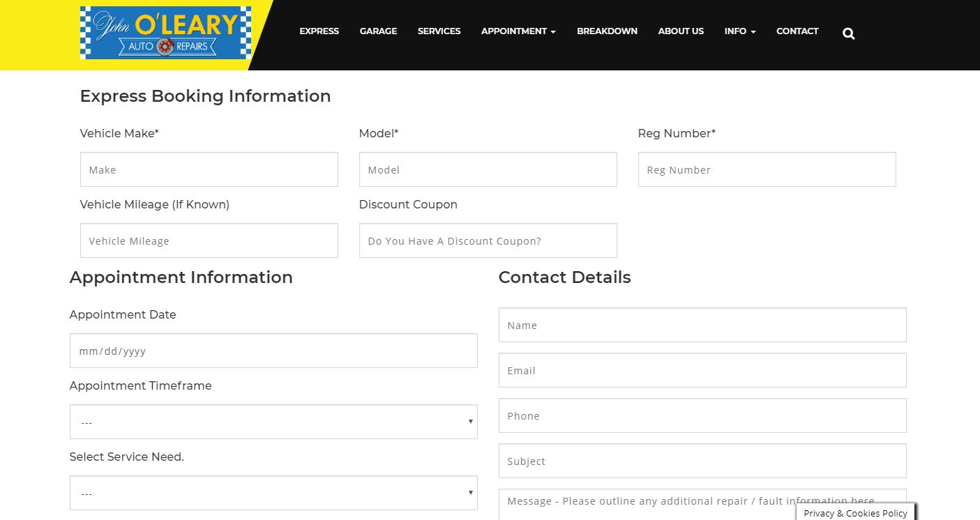
Task: Focus the Discount Coupon input
Action: pyautogui.click(x=488, y=240)
